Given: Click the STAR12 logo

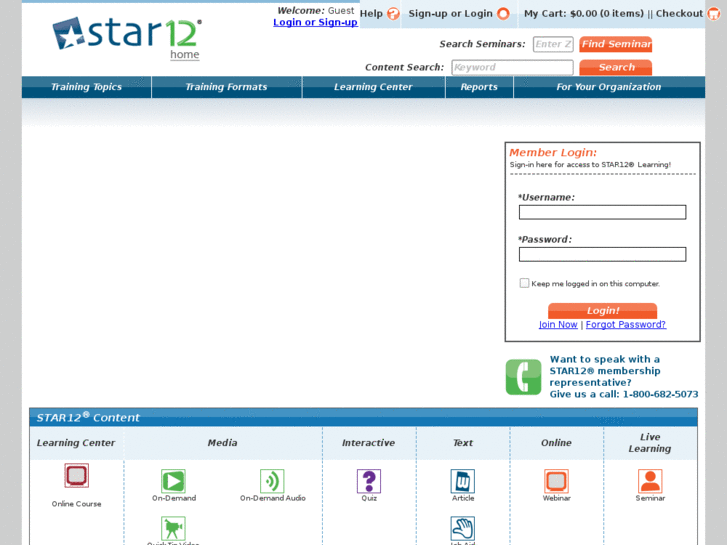Looking at the screenshot, I should pos(127,33).
